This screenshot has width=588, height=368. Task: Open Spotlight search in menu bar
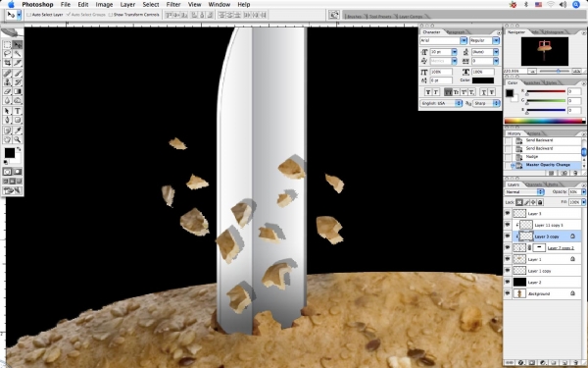click(576, 5)
